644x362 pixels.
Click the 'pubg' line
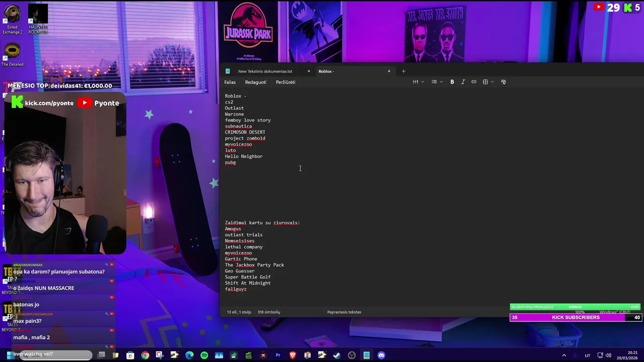(230, 162)
